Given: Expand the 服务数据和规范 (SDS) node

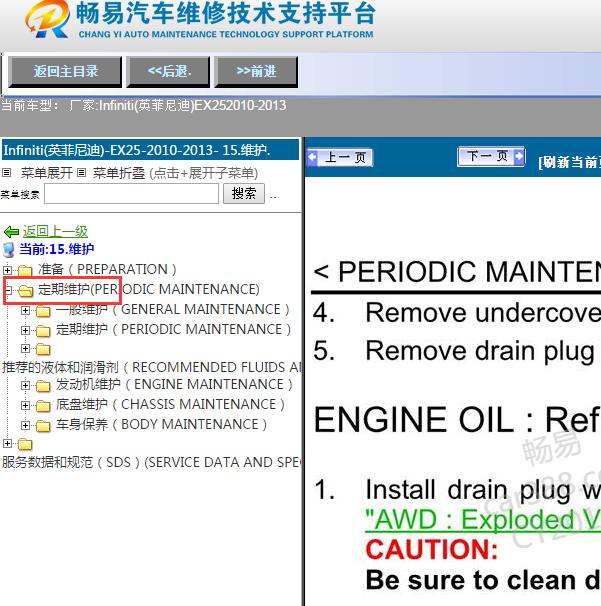Looking at the screenshot, I should click(x=7, y=443).
